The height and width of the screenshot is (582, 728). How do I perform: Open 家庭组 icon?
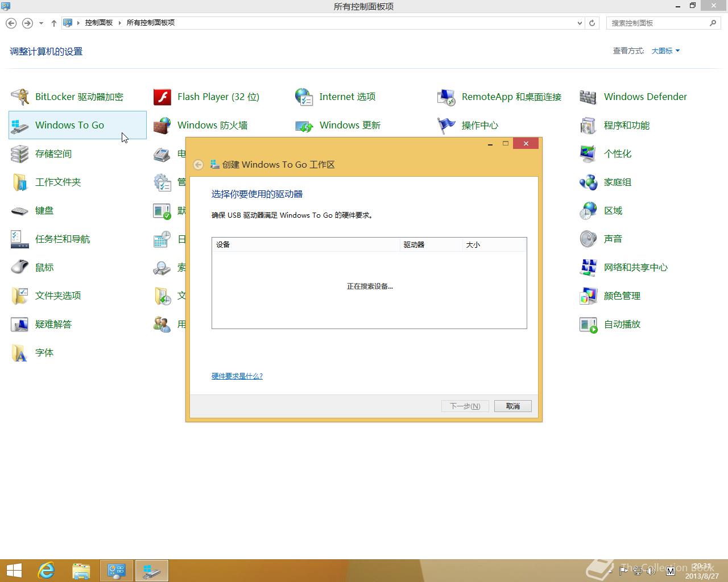589,182
